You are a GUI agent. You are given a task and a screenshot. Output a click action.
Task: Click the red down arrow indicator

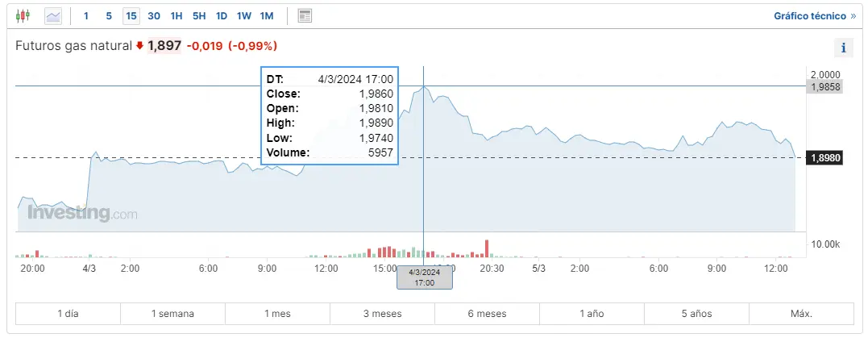[139, 46]
